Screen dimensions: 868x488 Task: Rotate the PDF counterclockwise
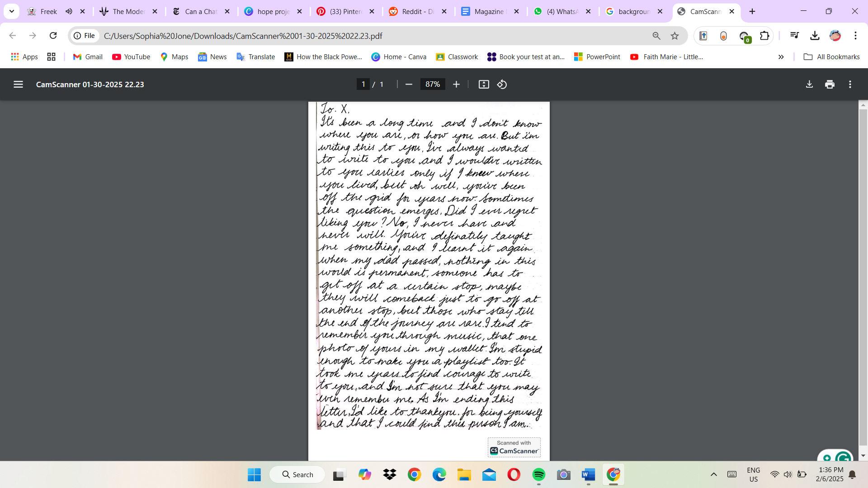coord(502,84)
